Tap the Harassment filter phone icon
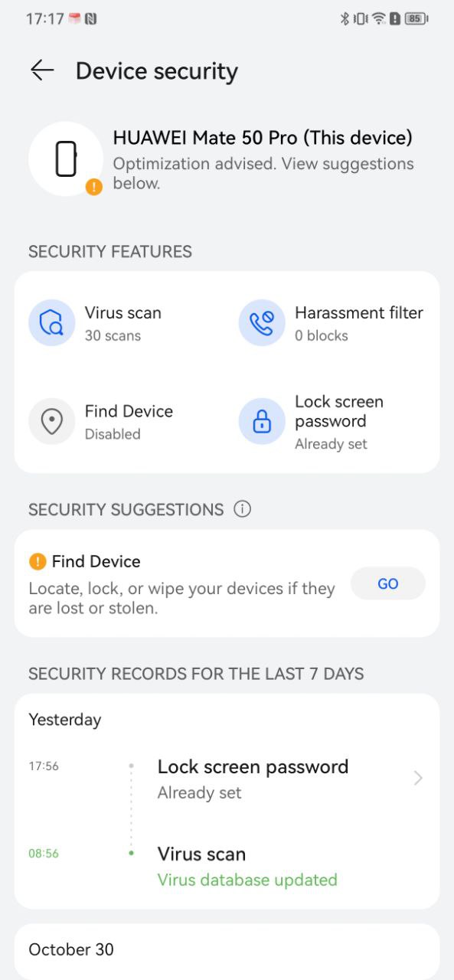The height and width of the screenshot is (980, 454). point(262,322)
